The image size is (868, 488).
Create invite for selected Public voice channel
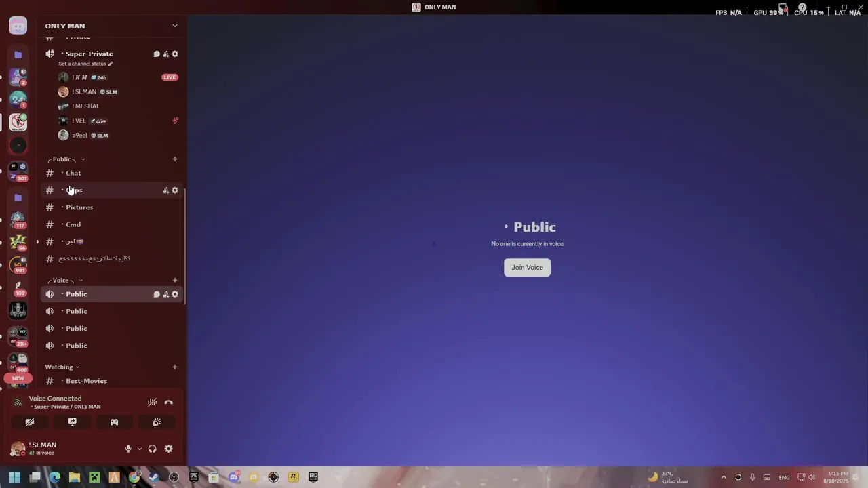165,294
